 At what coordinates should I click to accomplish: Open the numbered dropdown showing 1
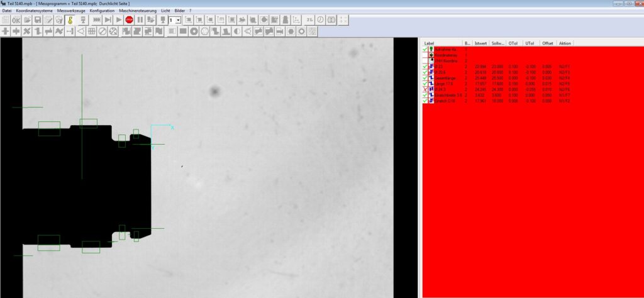(x=179, y=20)
